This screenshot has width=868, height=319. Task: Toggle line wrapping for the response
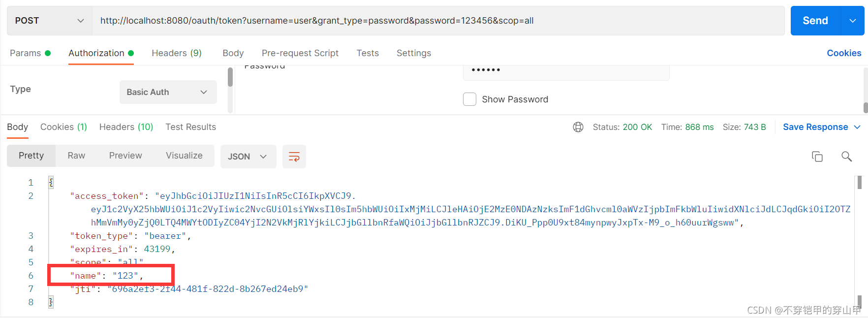point(294,156)
